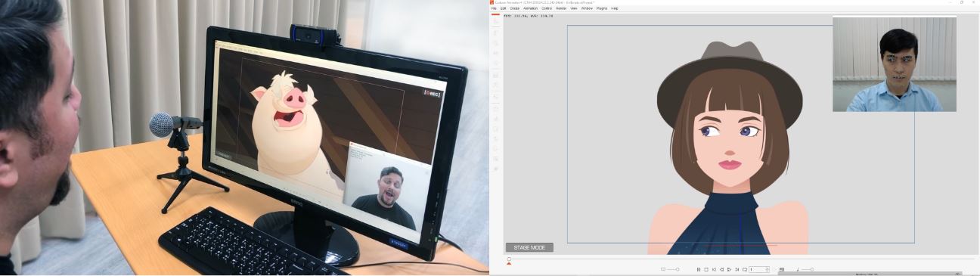Open the Render menu
The width and height of the screenshot is (980, 276).
click(x=561, y=8)
